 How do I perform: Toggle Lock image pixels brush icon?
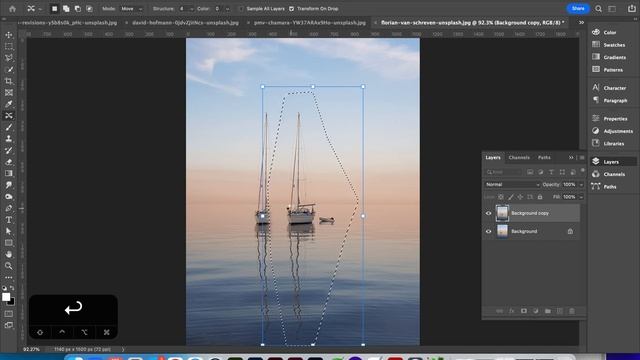pyautogui.click(x=511, y=197)
